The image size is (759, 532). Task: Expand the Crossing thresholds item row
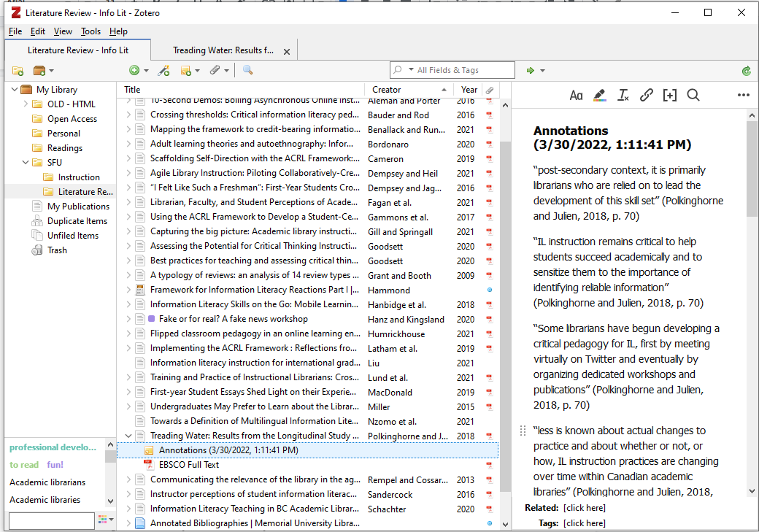[x=128, y=115]
